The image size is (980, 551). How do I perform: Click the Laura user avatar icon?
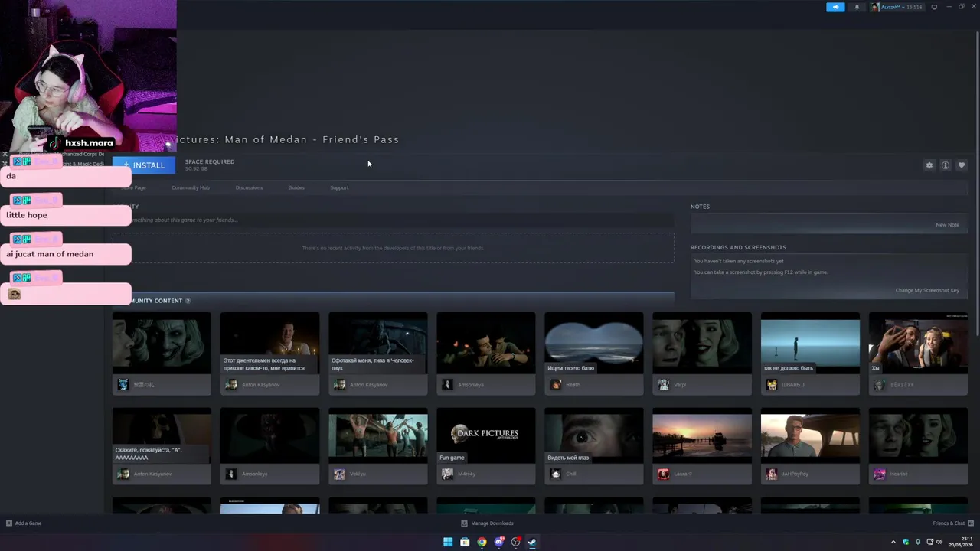[x=664, y=474]
